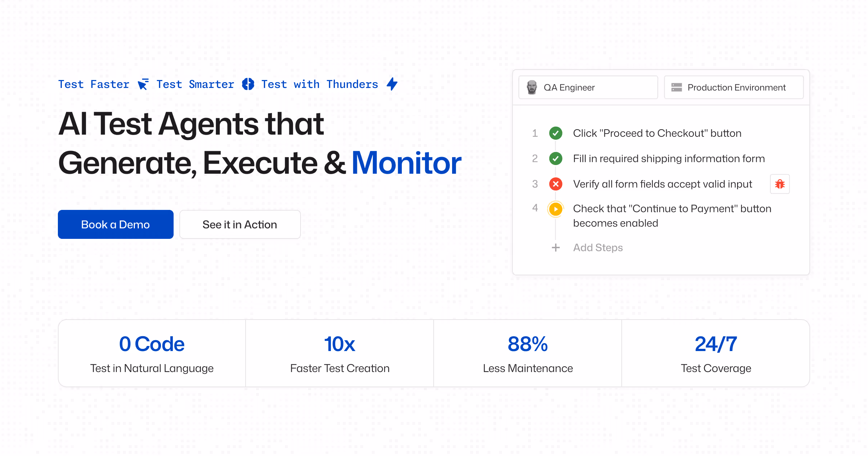
Task: Click red failed X status on step 3
Action: [x=556, y=184]
